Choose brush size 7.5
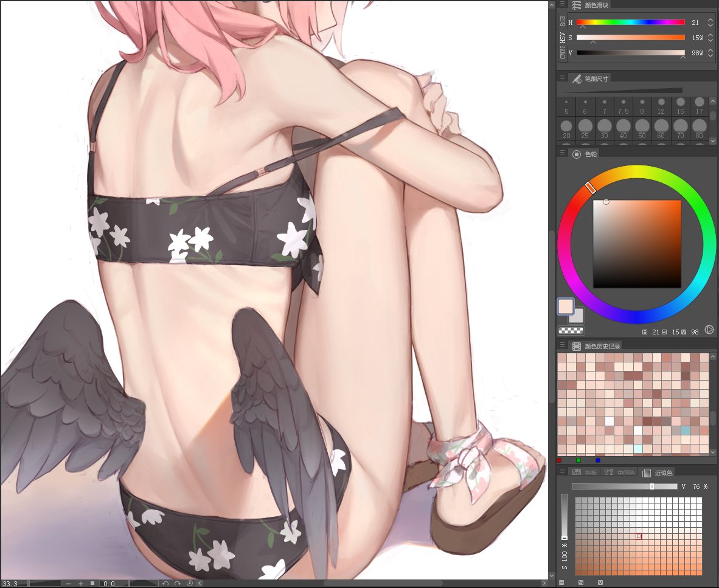The width and height of the screenshot is (719, 588). coord(623,106)
